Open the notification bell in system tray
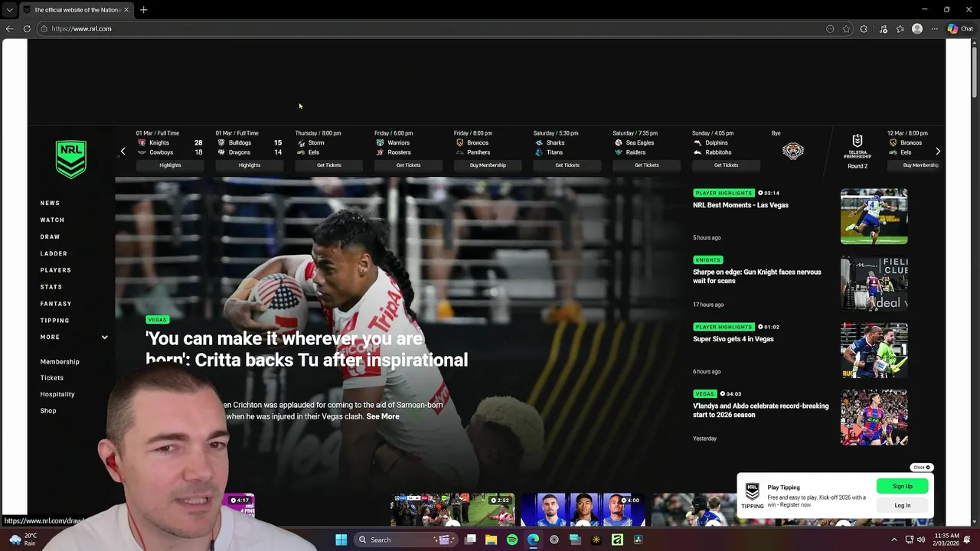Screen dimensions: 980x551 (x=967, y=540)
